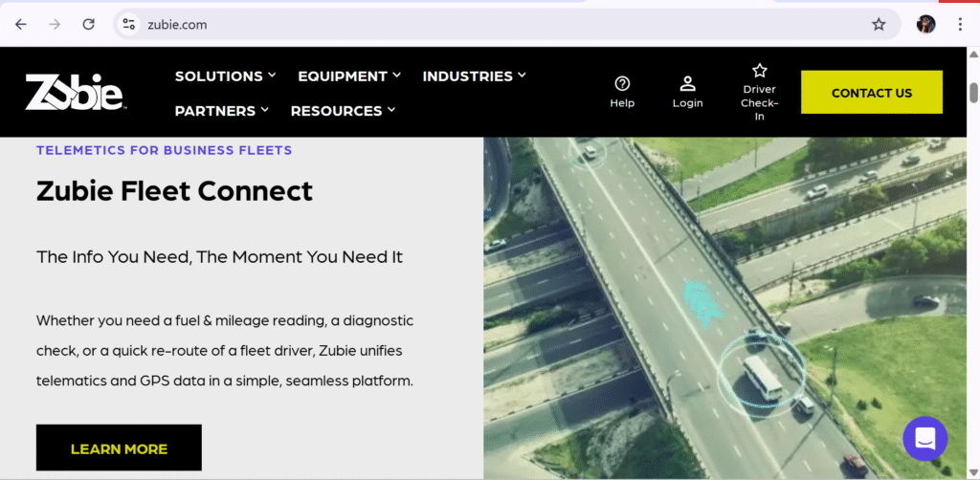This screenshot has width=980, height=480.
Task: Click the Driver Check-In star icon
Action: (x=759, y=70)
